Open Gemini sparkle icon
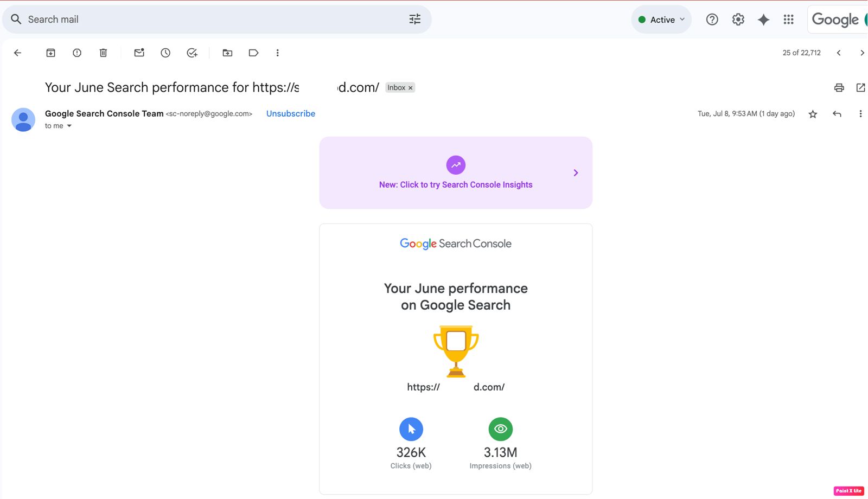This screenshot has height=499, width=868. coord(763,20)
